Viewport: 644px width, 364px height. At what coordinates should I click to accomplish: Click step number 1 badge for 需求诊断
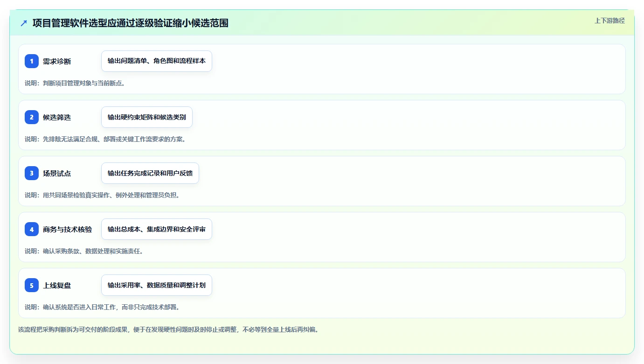[32, 61]
